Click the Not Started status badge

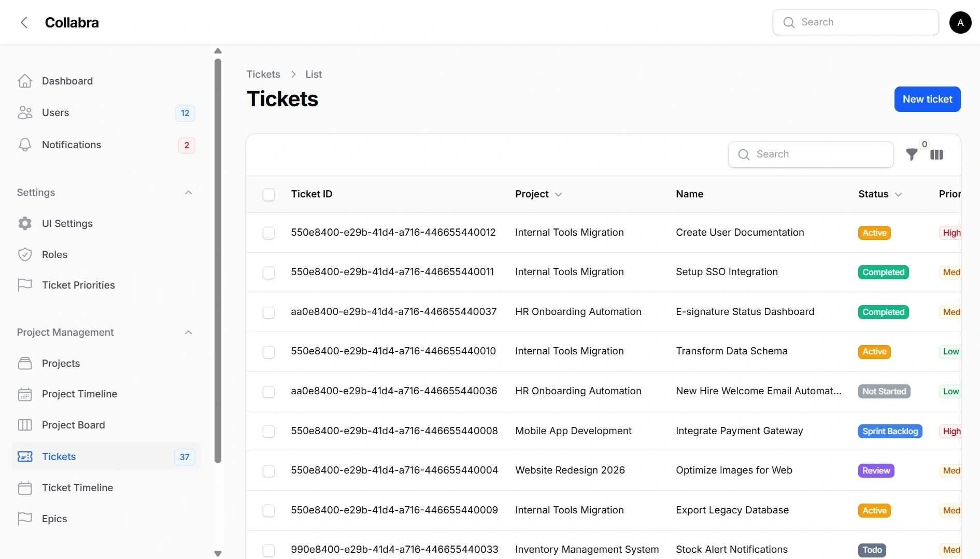coord(884,391)
